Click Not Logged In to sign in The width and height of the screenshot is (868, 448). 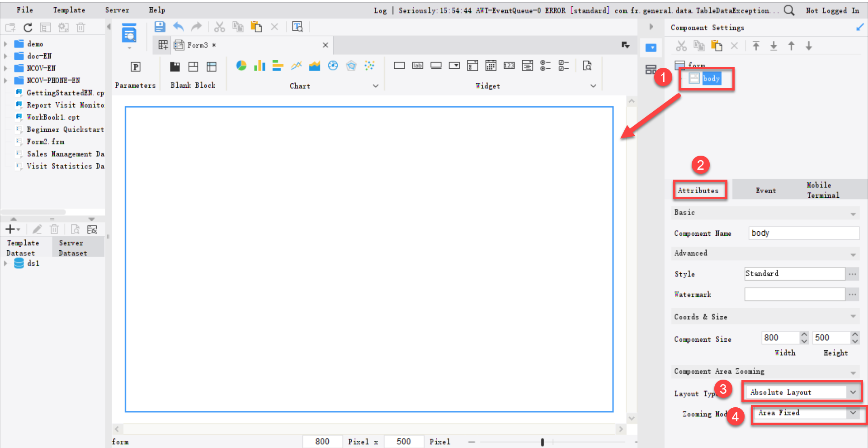832,10
